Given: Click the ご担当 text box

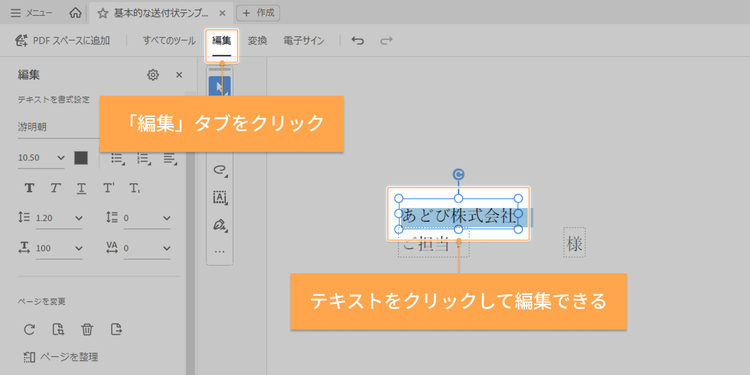Looking at the screenshot, I should [433, 243].
